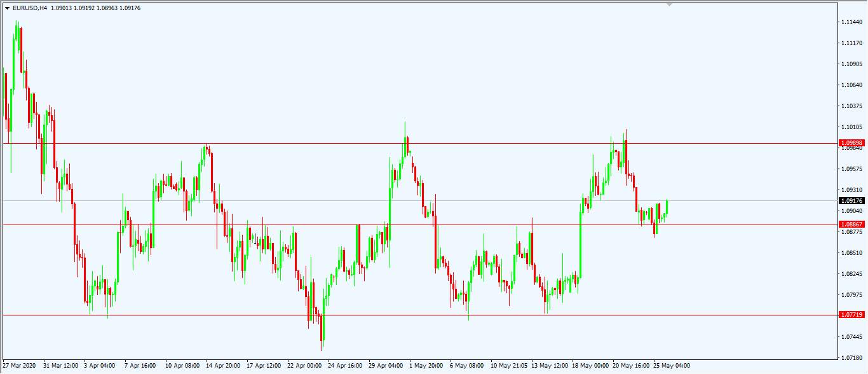Image resolution: width=868 pixels, height=374 pixels.
Task: Click the 18 May 00:00 time label
Action: tap(590, 366)
